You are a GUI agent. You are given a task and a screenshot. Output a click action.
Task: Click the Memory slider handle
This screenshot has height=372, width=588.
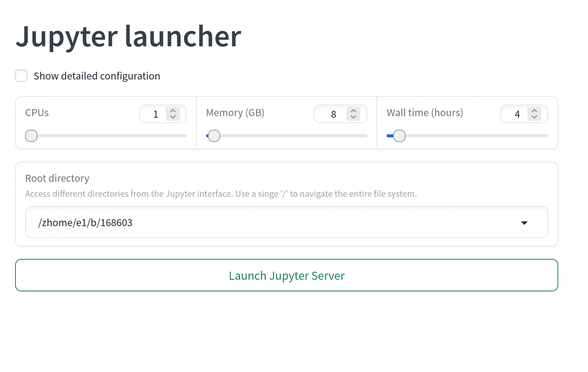click(x=214, y=136)
